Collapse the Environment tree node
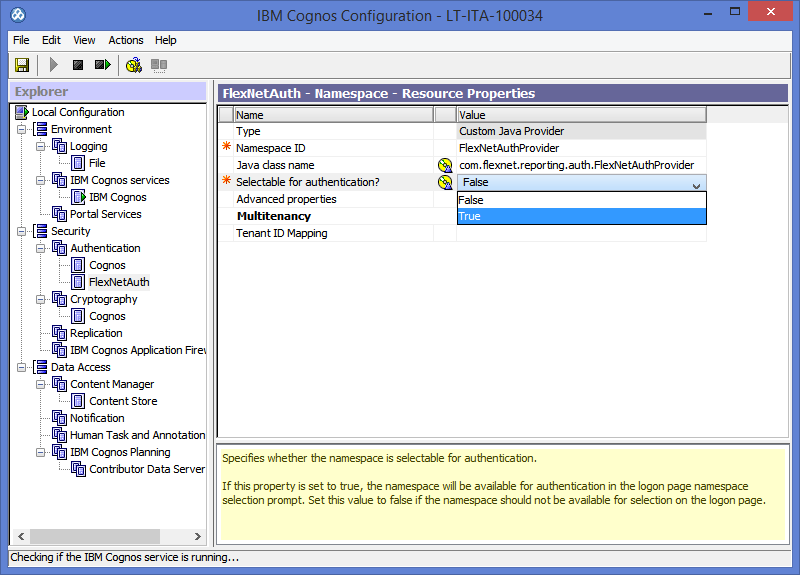Viewport: 800px width, 575px height. [x=21, y=130]
